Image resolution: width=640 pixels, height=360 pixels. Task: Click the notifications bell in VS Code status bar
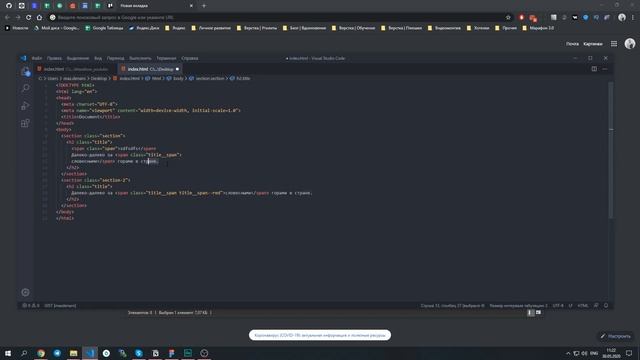[x=606, y=305]
